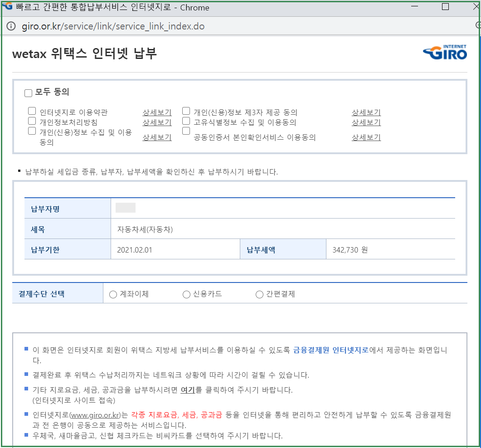Open 상세보기 for 개인(신용)정보 수집 및 이용 동의
Image resolution: width=481 pixels, height=448 pixels.
157,137
